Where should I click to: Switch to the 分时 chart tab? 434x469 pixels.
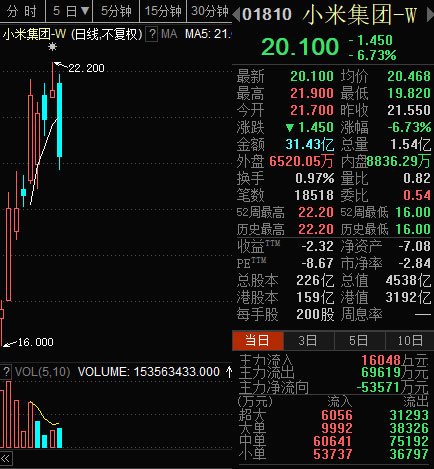(22, 11)
